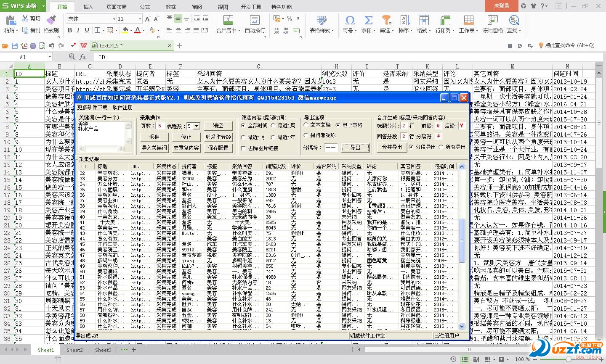Screen dimensions: 606x364
Task: Expand the font size 11 dropdown
Action: [x=140, y=19]
